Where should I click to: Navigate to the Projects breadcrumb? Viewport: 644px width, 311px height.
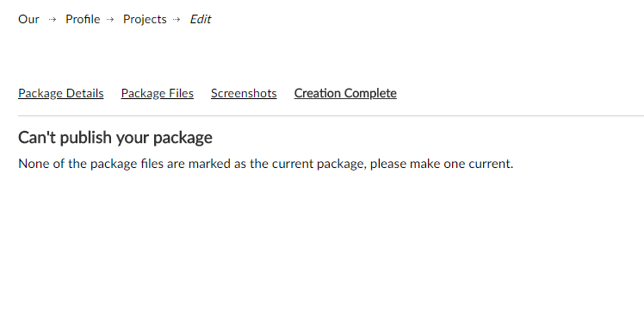pyautogui.click(x=145, y=19)
